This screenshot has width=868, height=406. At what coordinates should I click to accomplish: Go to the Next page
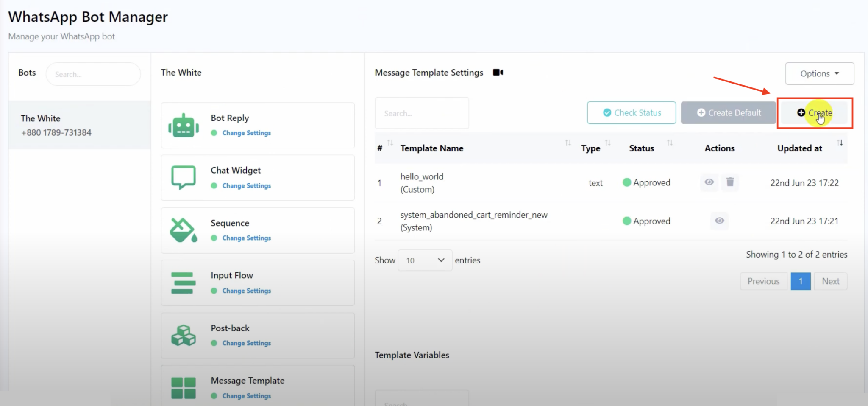point(831,281)
